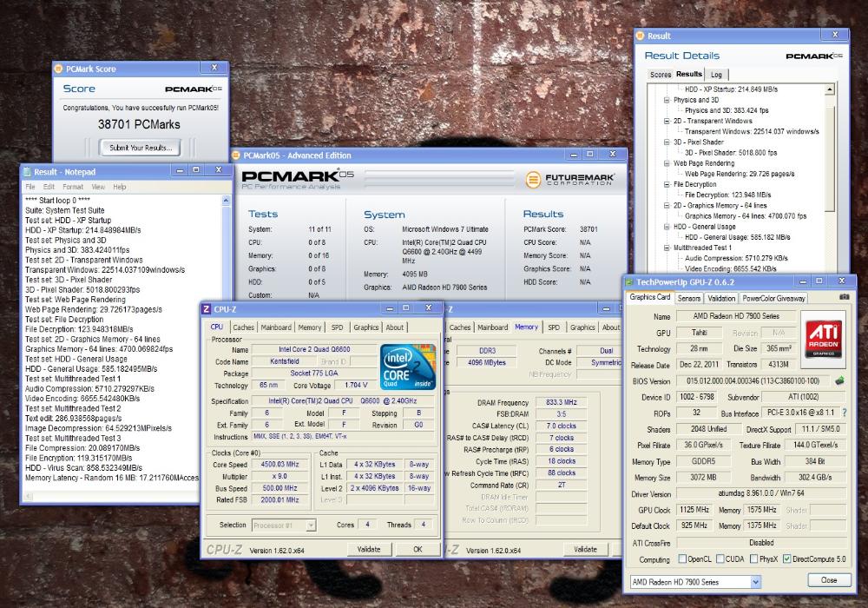Image resolution: width=868 pixels, height=608 pixels.
Task: Click the Core Speed 4500.03 MHz field
Action: pyautogui.click(x=280, y=464)
